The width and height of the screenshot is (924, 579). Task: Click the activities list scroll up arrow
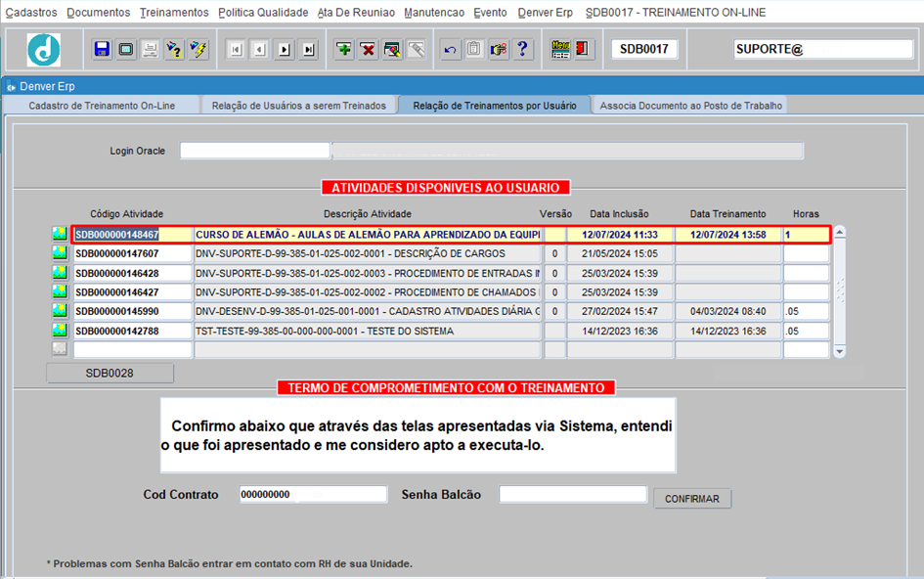840,233
